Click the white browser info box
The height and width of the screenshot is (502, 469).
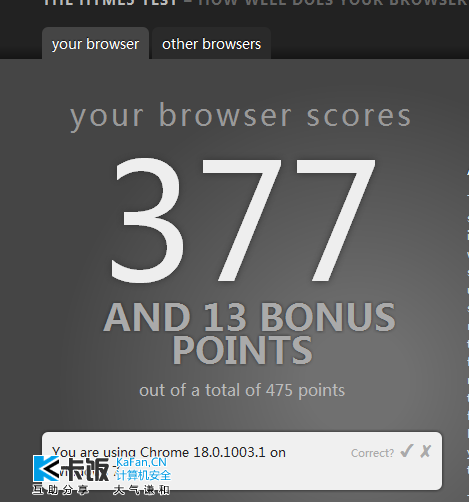pyautogui.click(x=242, y=461)
